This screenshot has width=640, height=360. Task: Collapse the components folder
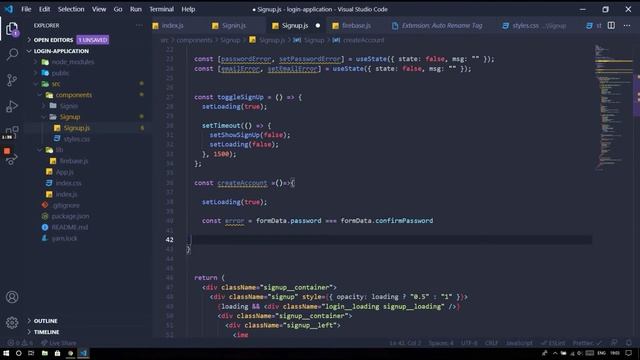(x=73, y=95)
